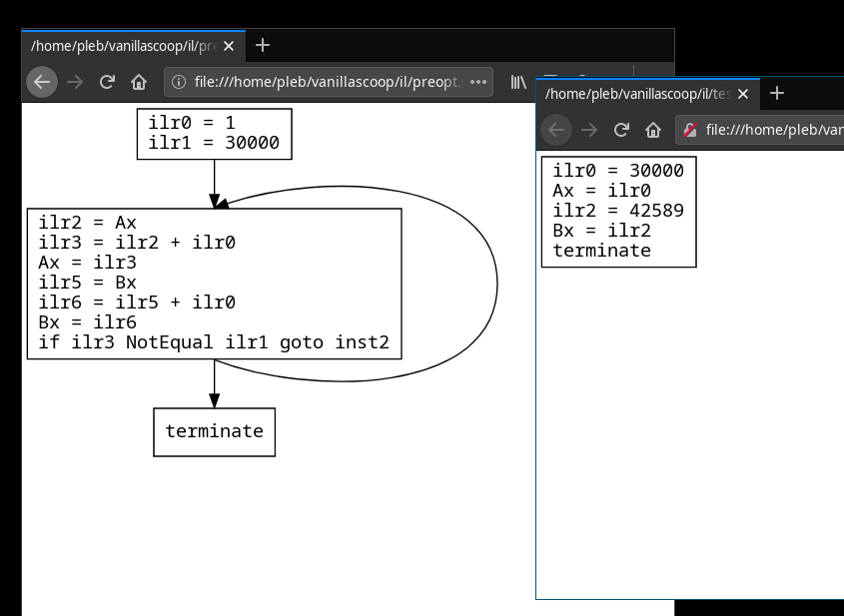Click 'ilr1 = 30000' in the top node
844x616 pixels.
pos(214,143)
